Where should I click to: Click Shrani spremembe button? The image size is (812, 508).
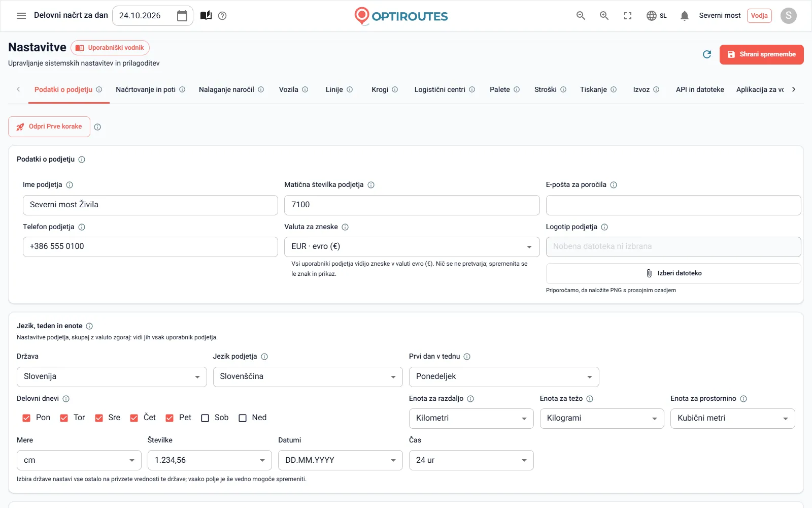(761, 54)
